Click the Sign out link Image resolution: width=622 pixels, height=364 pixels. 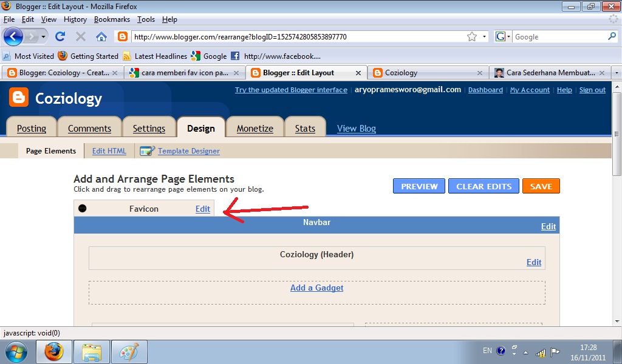592,90
